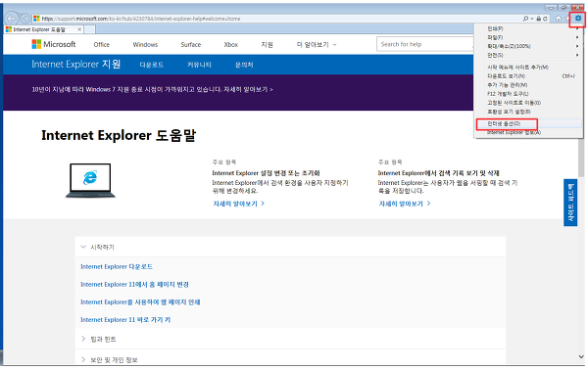588x369 pixels.
Task: Open the 지원 navigation link
Action: click(x=267, y=45)
